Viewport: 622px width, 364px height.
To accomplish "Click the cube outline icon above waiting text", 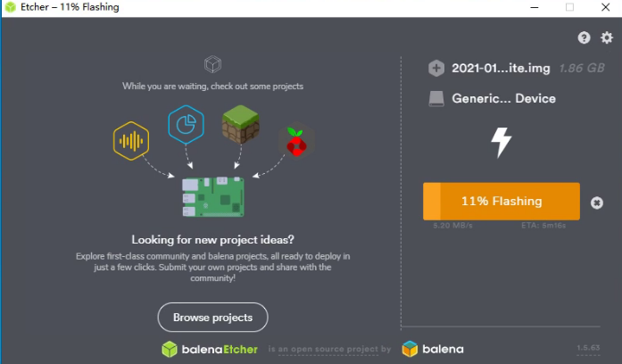I will [212, 64].
